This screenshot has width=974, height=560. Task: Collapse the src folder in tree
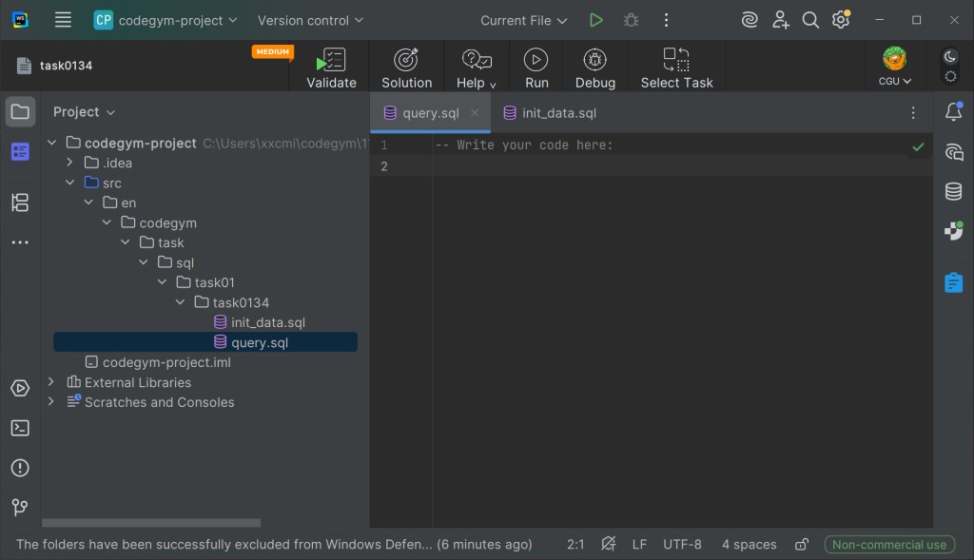70,183
